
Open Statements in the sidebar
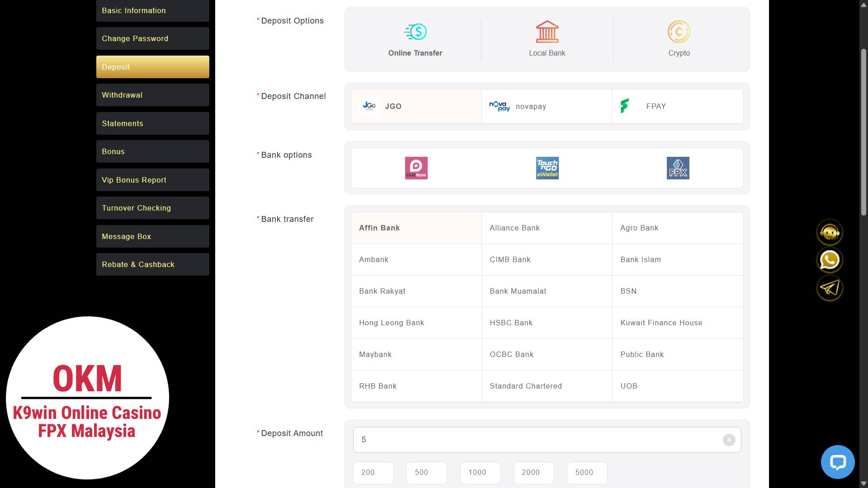(153, 123)
